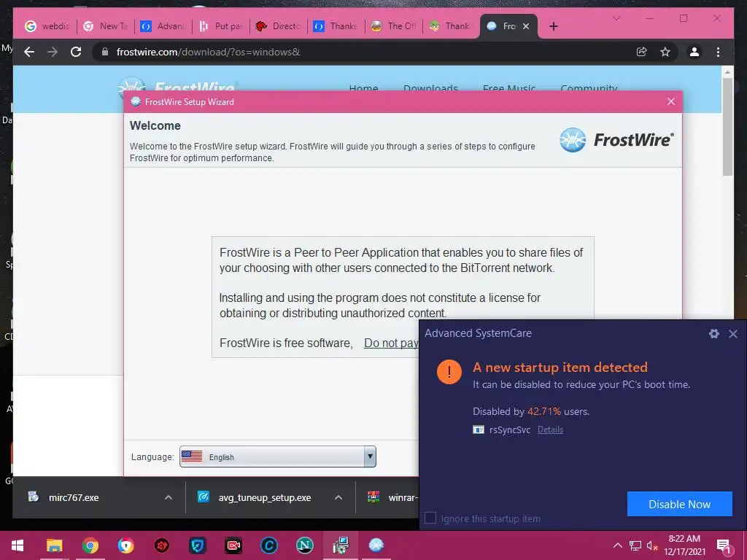Open Netscape N icon in taskbar
The width and height of the screenshot is (747, 560).
click(304, 545)
